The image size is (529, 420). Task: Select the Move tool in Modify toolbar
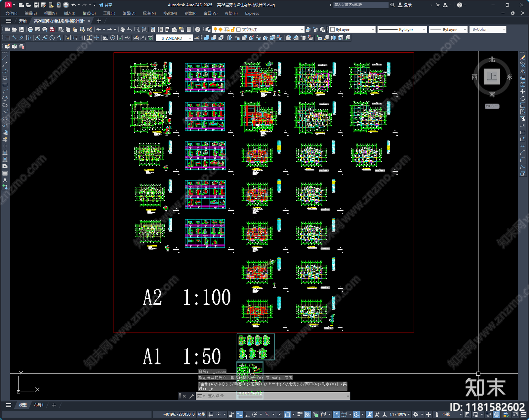(523, 92)
